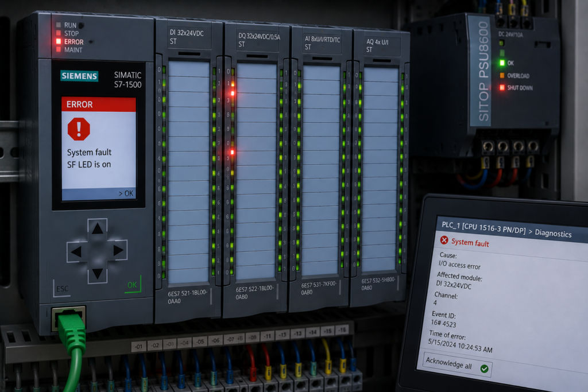The width and height of the screenshot is (588, 392).
Task: Click the 'SIMATIC S7-1500' label
Action: 127,80
